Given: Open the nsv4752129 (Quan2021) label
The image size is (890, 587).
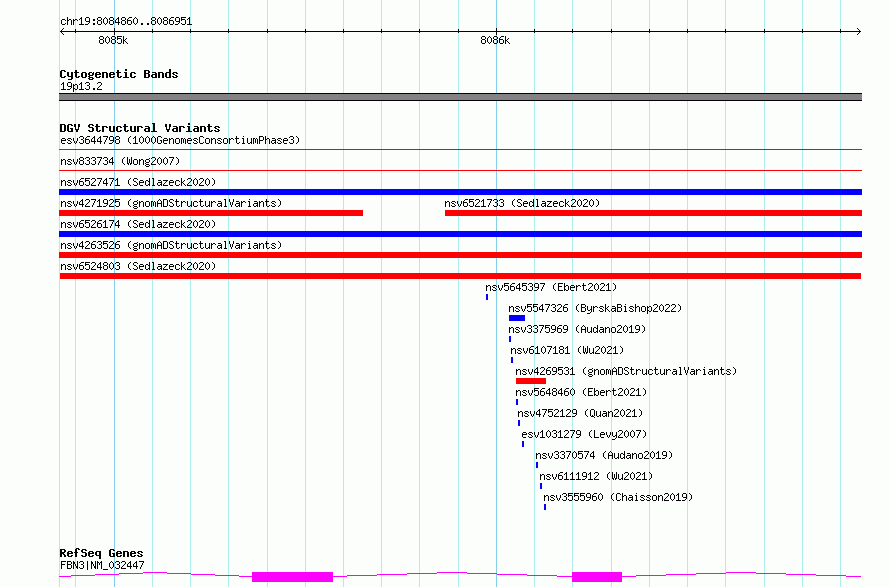Looking at the screenshot, I should tap(580, 413).
